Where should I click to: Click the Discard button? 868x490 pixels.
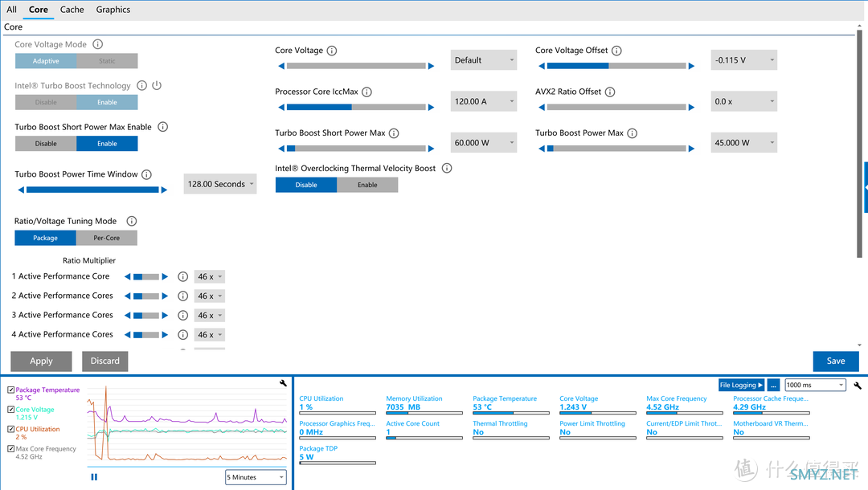[105, 361]
